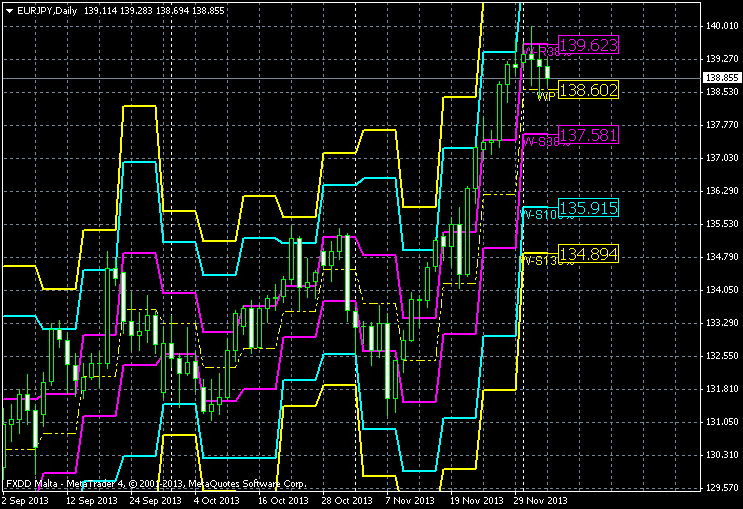Click the magenta 137.581 support label
The height and width of the screenshot is (509, 743).
[588, 134]
